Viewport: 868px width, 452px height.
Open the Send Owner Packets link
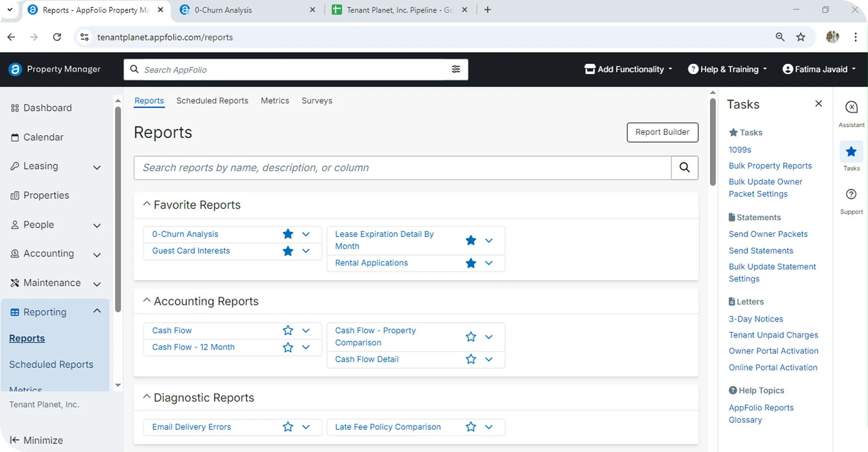(768, 234)
